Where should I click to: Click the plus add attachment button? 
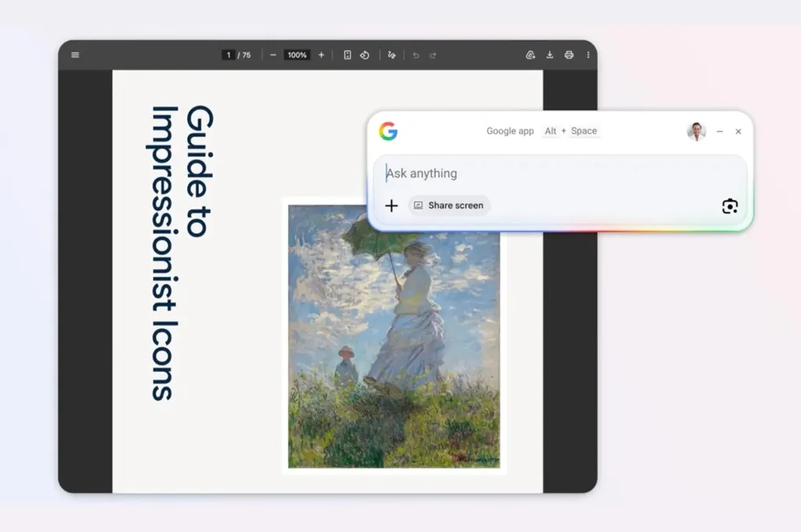[x=391, y=206]
